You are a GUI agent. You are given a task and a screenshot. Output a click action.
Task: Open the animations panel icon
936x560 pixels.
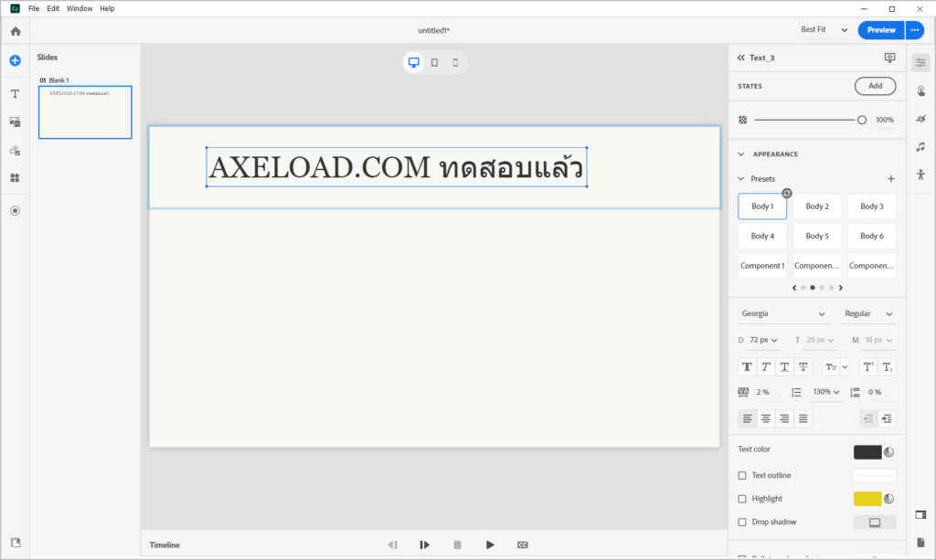coord(920,119)
